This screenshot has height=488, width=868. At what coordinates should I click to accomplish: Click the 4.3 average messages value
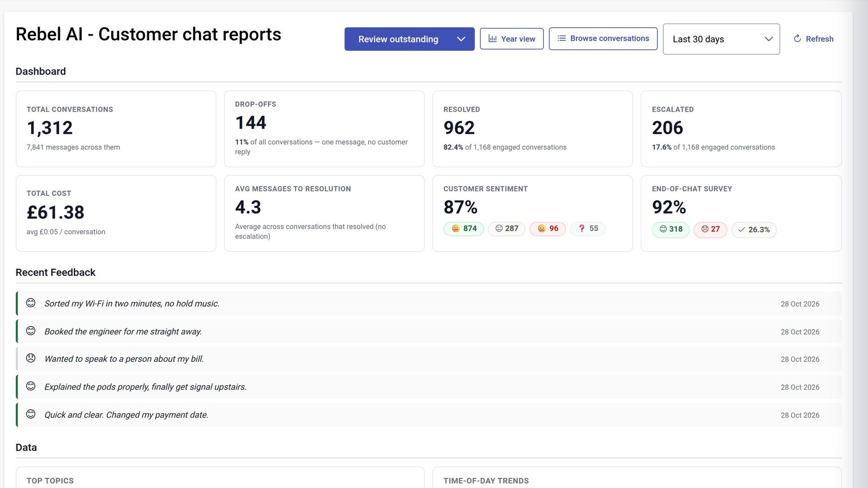click(248, 207)
